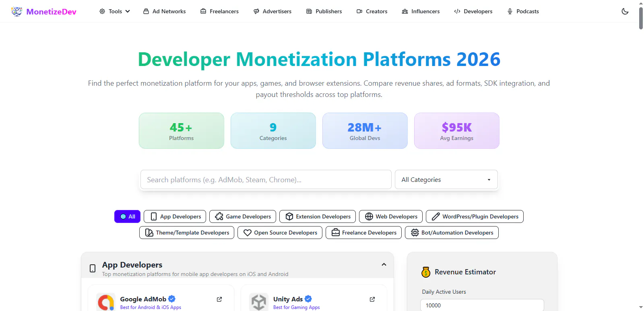Open the Tools dropdown menu
The width and height of the screenshot is (644, 311).
(115, 11)
